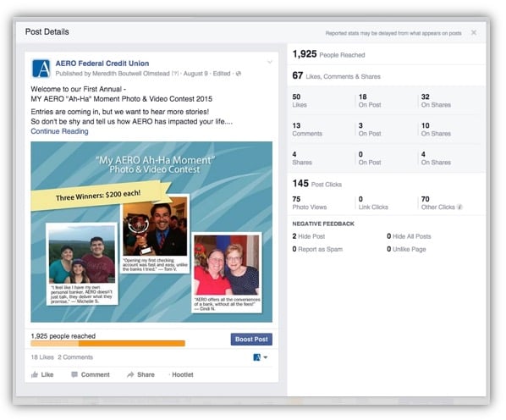Click the 0 Link Clicks stat
The width and height of the screenshot is (506, 420).
click(x=373, y=203)
